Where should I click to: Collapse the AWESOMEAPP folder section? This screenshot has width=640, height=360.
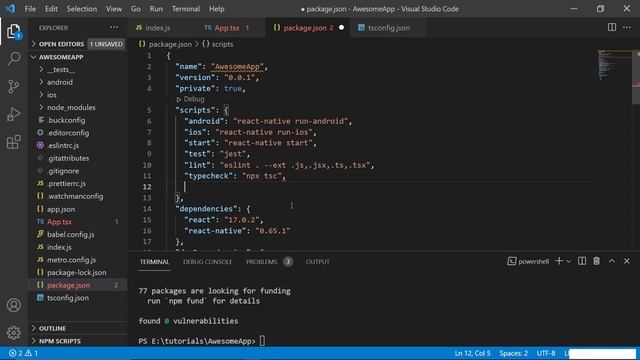pyautogui.click(x=78, y=57)
